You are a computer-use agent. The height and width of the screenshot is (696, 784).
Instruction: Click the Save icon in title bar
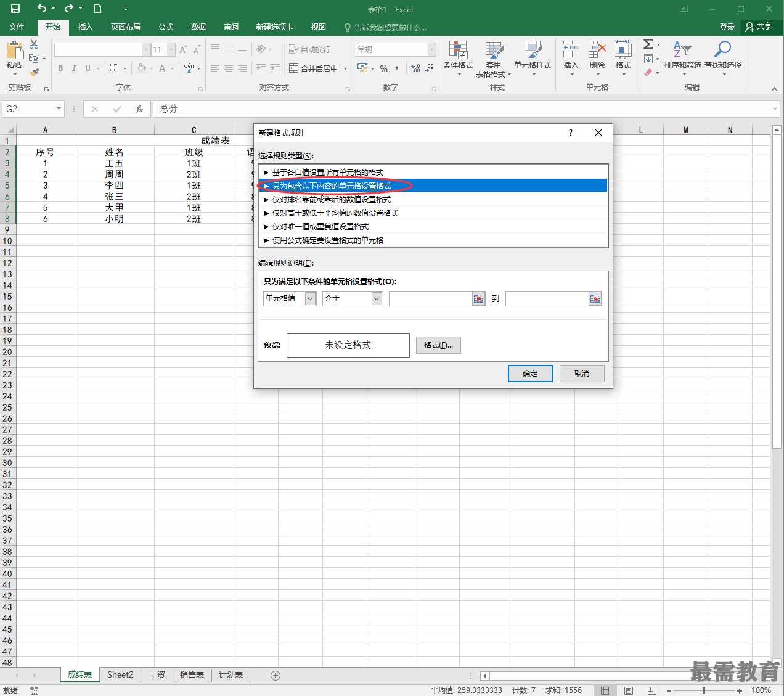click(15, 9)
